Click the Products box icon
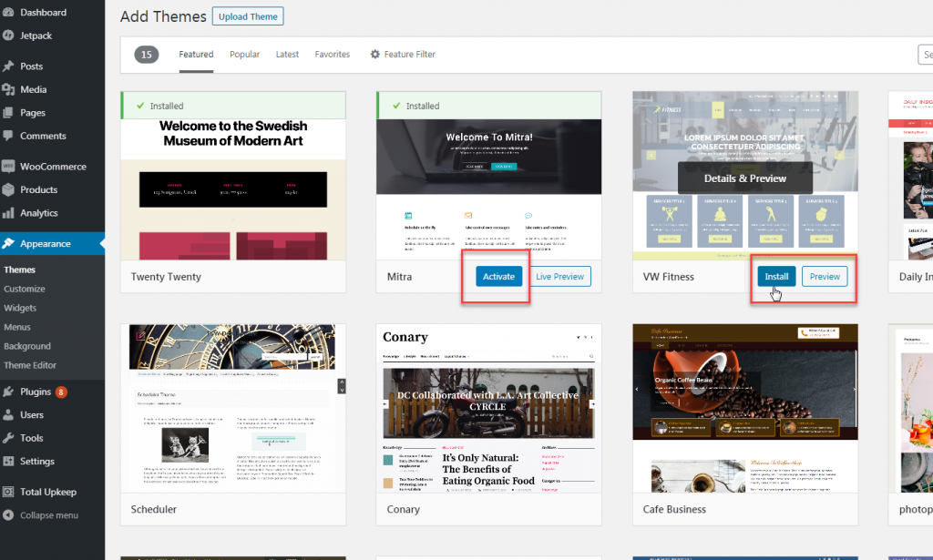This screenshot has height=560, width=933. tap(7, 189)
